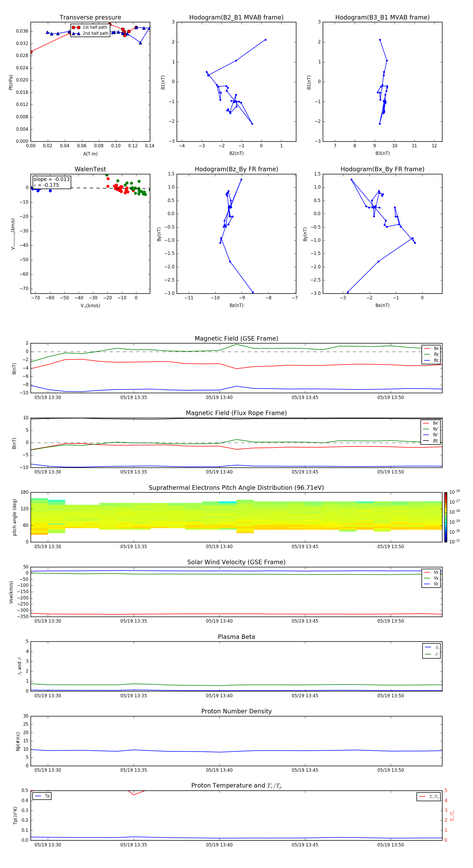Viewport: 473px width, 868px height.
Task: Click the 'WalenTest' plot title
Action: point(90,169)
